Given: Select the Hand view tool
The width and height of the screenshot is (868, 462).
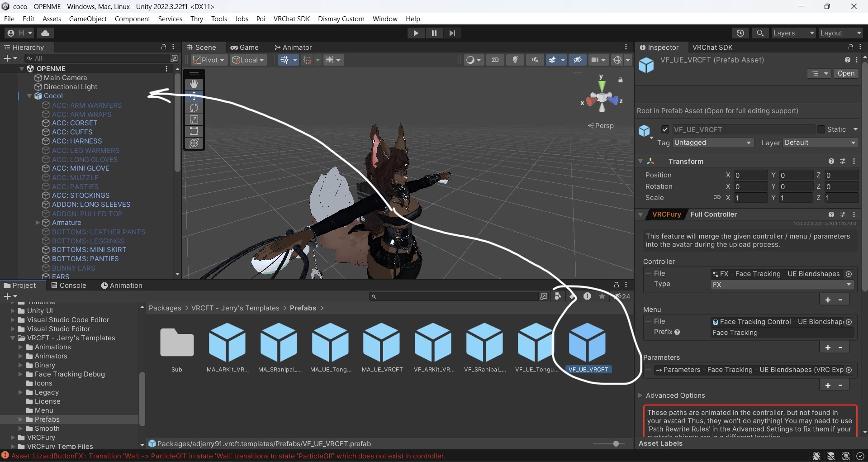Looking at the screenshot, I should (194, 84).
